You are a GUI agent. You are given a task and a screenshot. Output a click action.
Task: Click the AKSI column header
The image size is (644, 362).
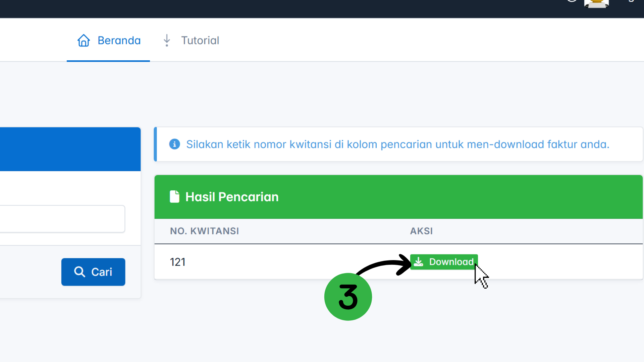421,231
